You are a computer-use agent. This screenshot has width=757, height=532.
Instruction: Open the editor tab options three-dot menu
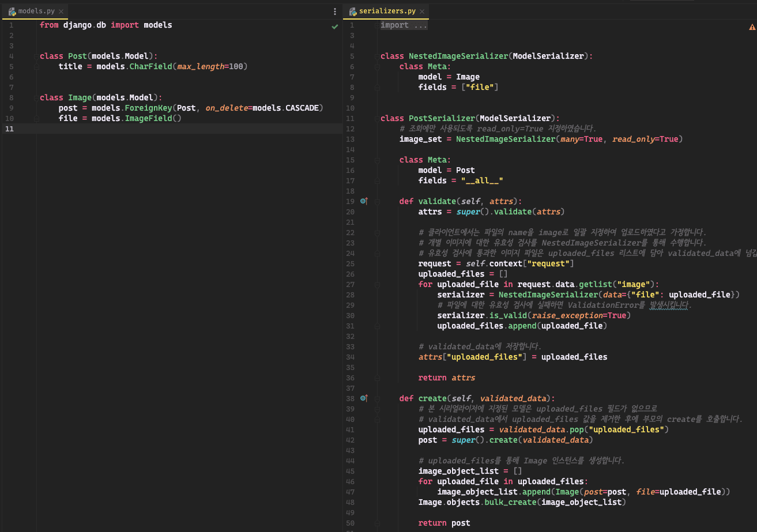335,12
